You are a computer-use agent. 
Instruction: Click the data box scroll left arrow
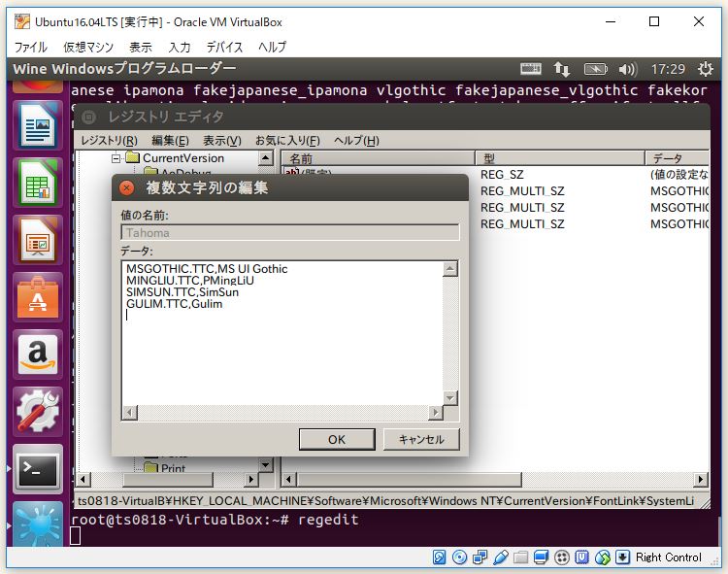click(x=130, y=413)
